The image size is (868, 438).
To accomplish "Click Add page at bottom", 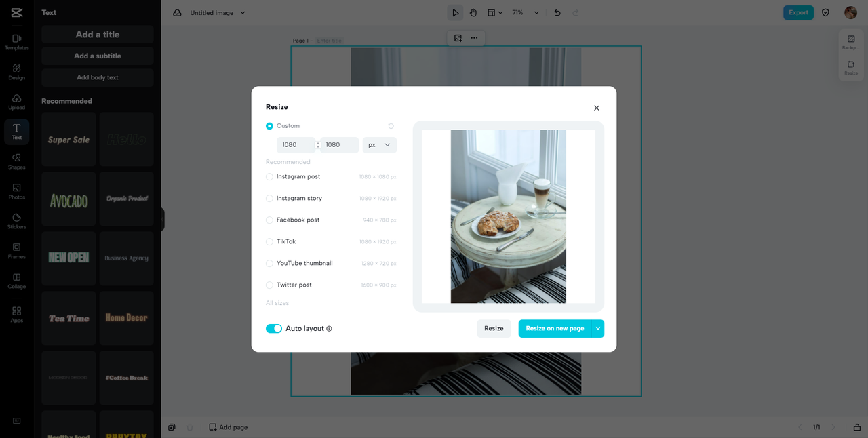I will [x=229, y=427].
